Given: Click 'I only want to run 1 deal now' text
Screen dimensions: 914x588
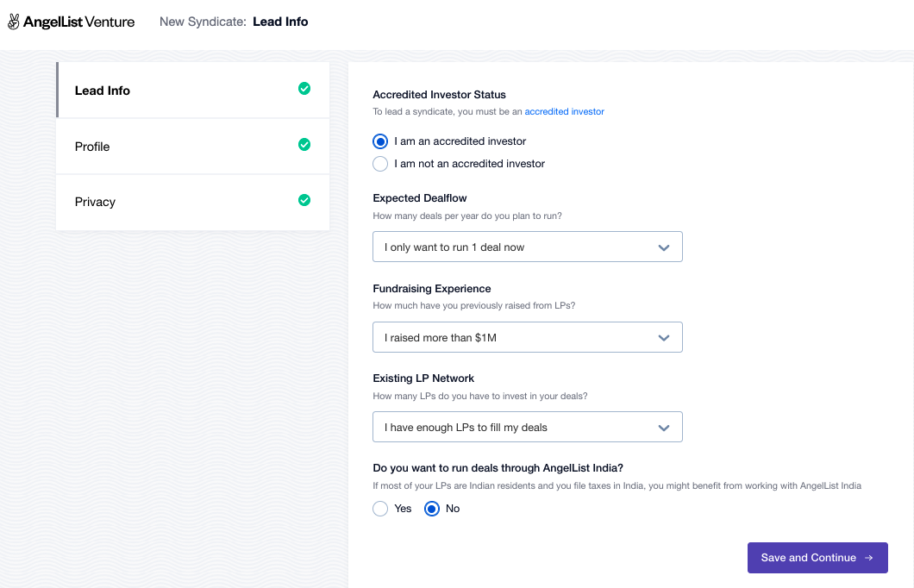Looking at the screenshot, I should pos(454,247).
